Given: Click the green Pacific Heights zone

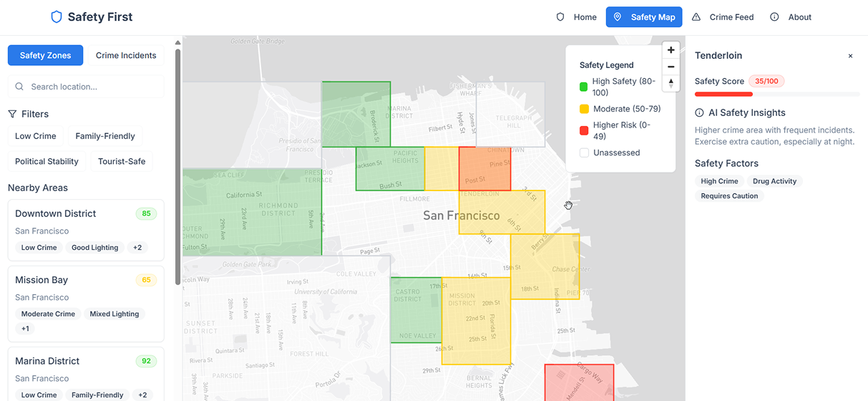Looking at the screenshot, I should pos(390,169).
